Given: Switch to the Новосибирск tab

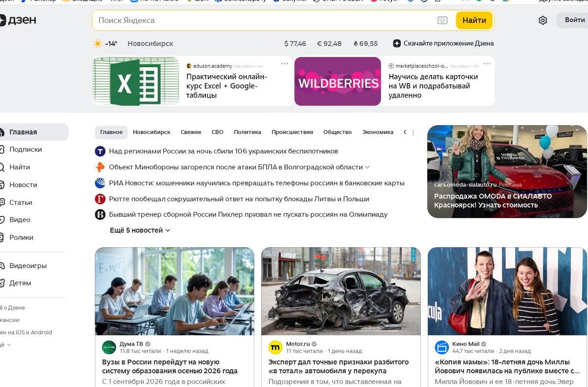Looking at the screenshot, I should [x=152, y=132].
